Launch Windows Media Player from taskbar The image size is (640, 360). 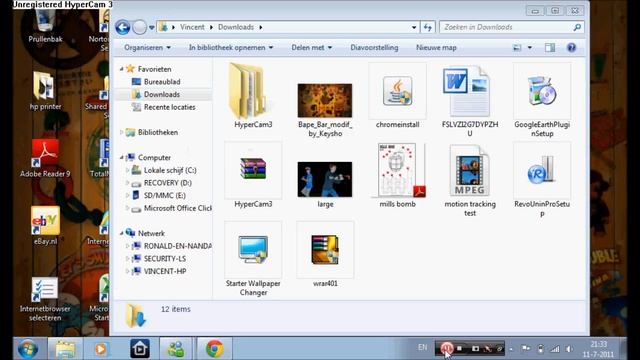(x=101, y=349)
